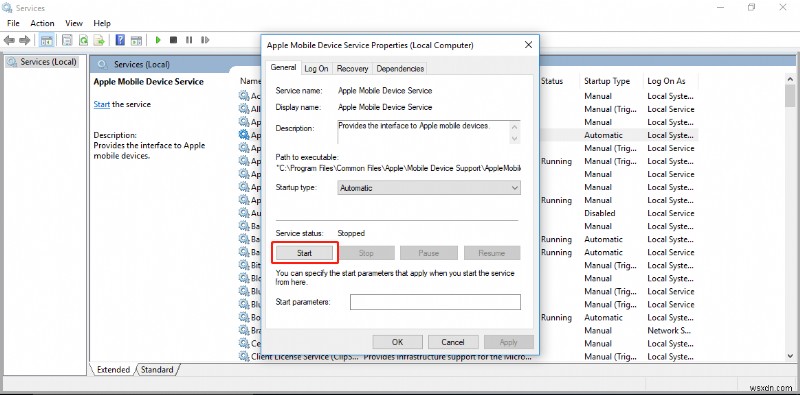Switch to the Dependencies tab

pos(400,68)
